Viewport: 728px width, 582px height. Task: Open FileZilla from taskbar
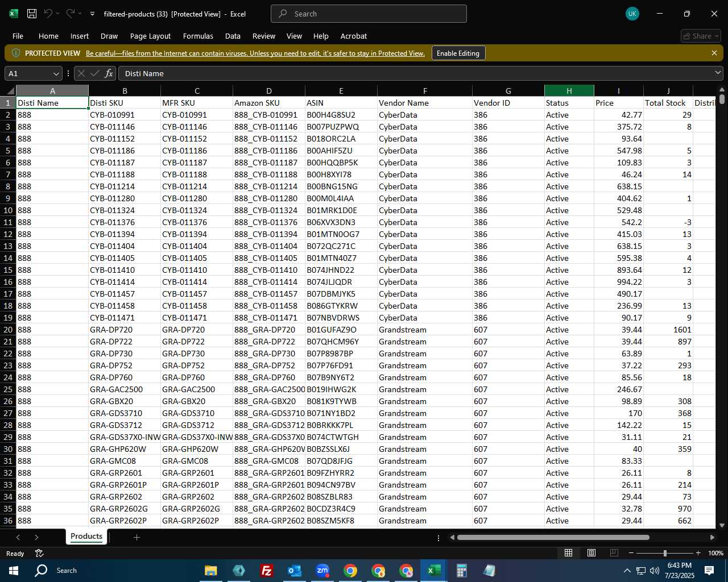pos(266,571)
